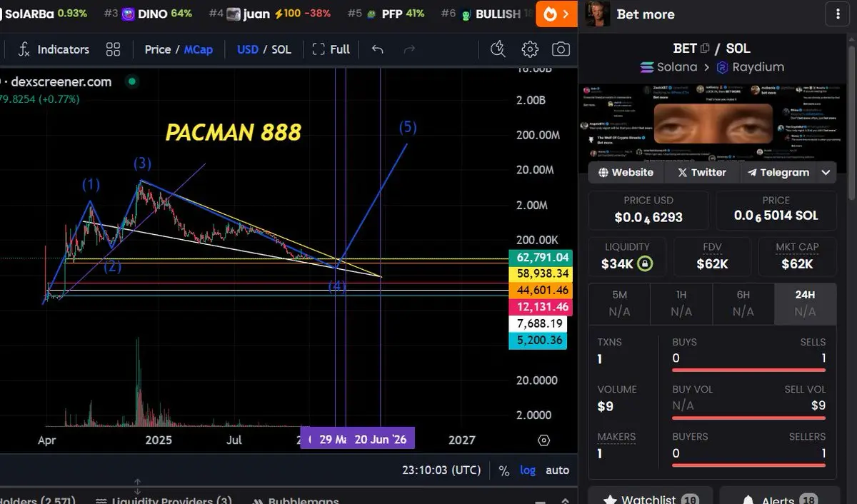Open juan trending token #4
This screenshot has height=504, width=857.
click(x=270, y=14)
